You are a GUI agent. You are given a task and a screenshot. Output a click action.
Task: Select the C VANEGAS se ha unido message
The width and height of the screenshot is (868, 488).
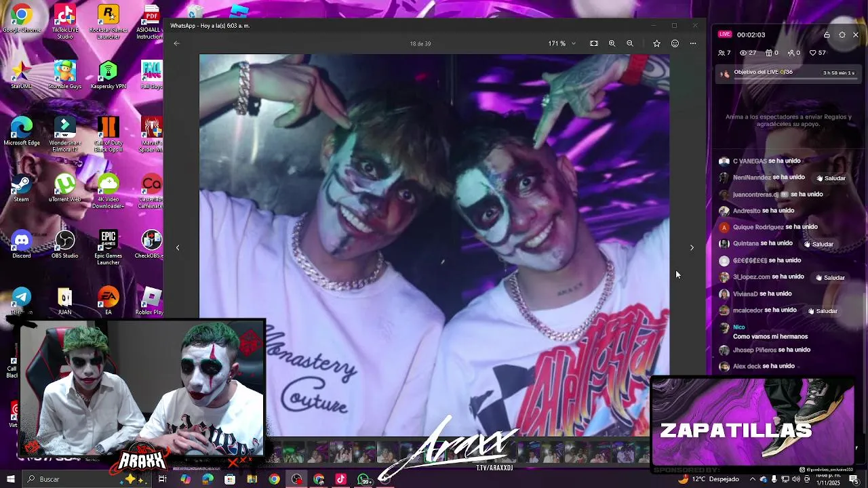click(x=759, y=161)
